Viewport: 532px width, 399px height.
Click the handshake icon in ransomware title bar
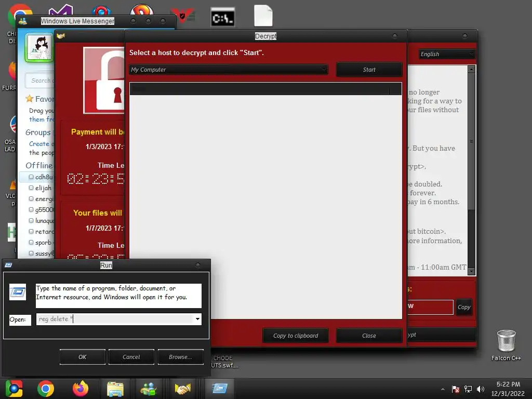pos(61,36)
